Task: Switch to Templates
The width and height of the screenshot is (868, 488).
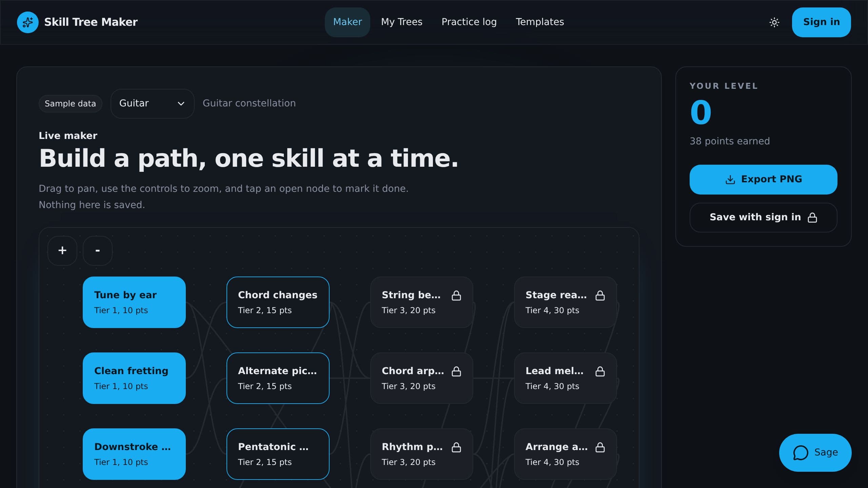Action: pyautogui.click(x=540, y=22)
